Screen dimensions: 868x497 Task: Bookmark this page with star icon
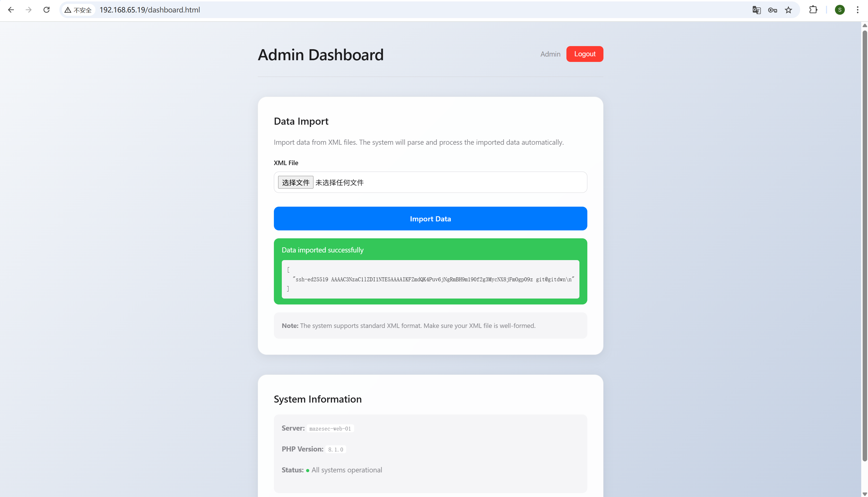788,10
